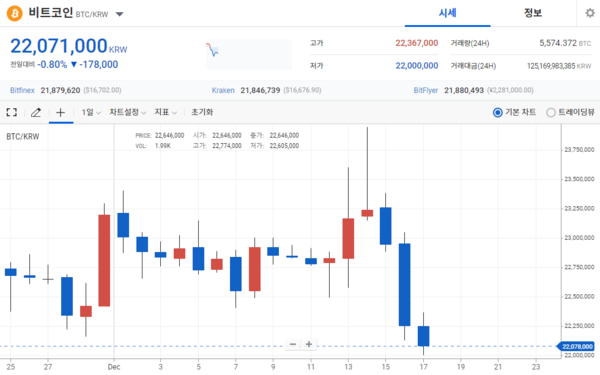Click the current price 22,071,000 KRW
This screenshot has height=375, width=600.
68,46
